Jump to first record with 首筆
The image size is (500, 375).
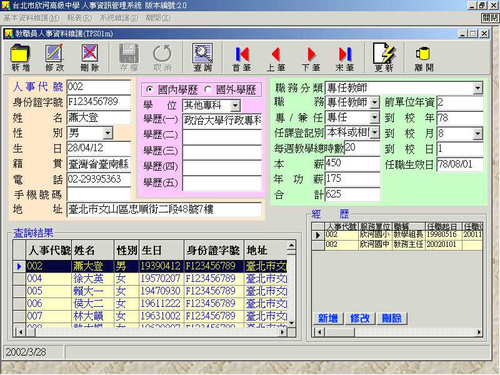coord(242,57)
